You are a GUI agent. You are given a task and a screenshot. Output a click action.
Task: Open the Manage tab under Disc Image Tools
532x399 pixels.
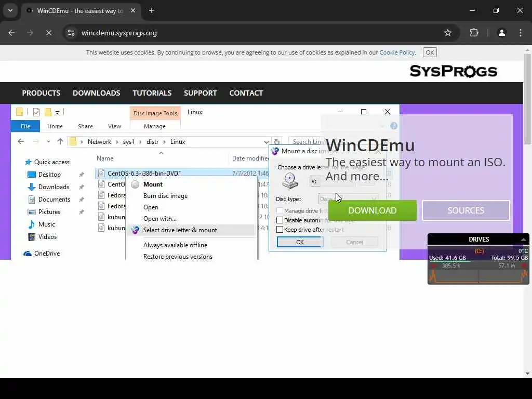pos(155,126)
